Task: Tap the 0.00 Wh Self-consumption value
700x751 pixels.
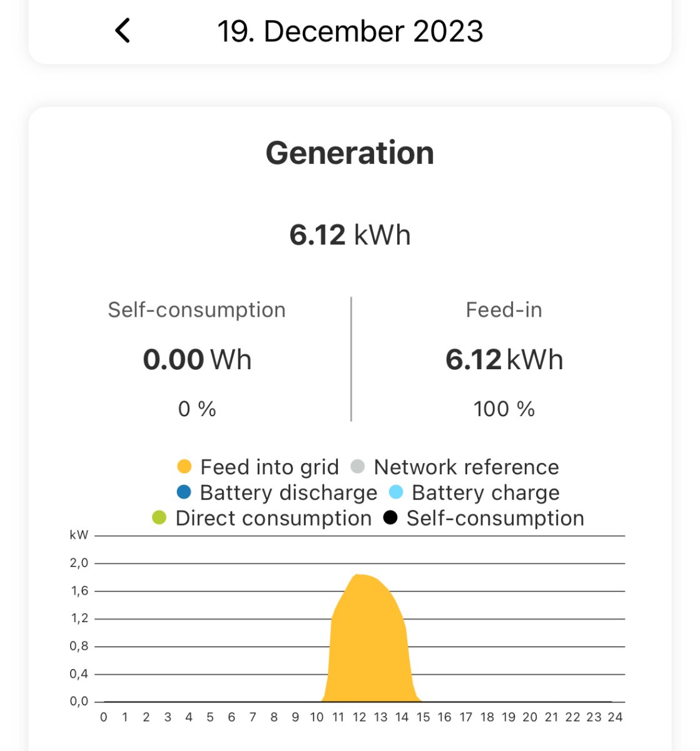Action: (x=197, y=360)
